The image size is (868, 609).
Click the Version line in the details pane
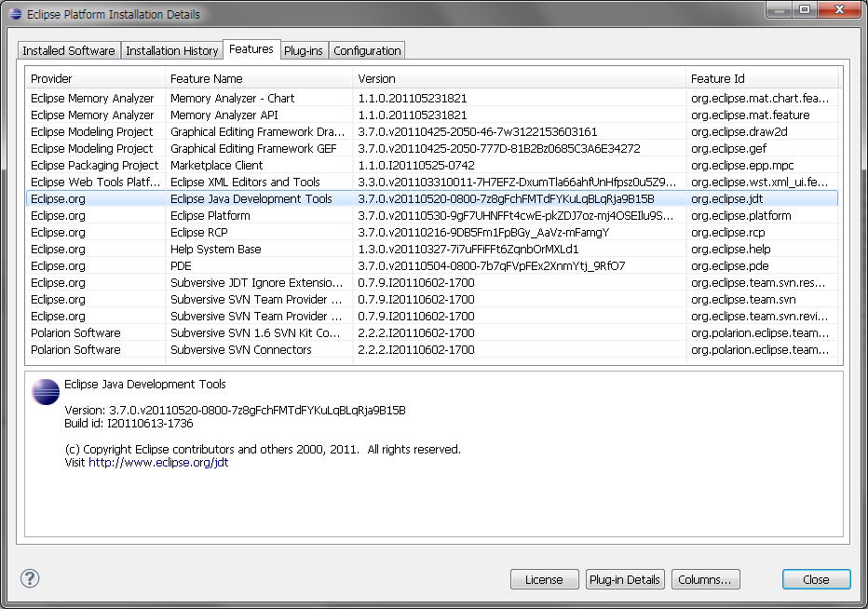(236, 411)
